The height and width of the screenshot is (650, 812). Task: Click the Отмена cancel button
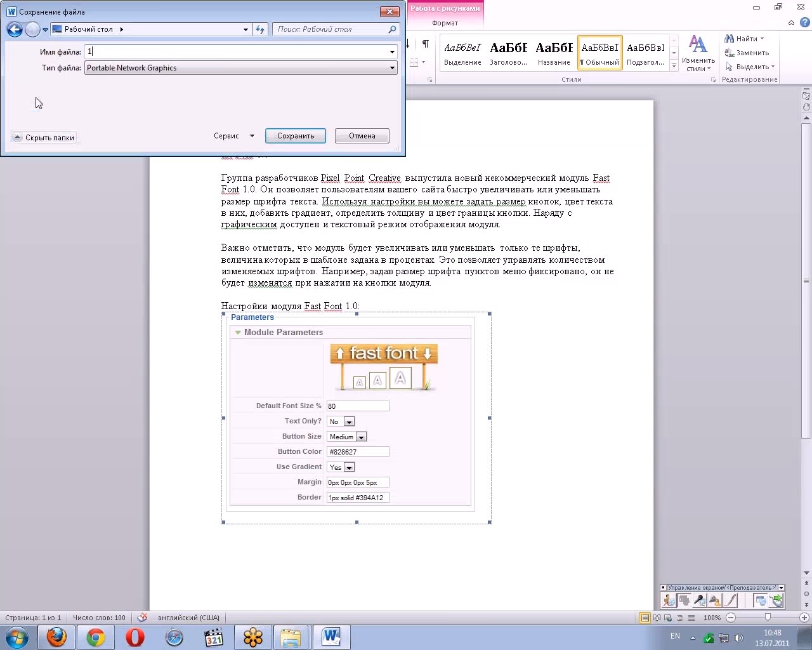click(362, 136)
